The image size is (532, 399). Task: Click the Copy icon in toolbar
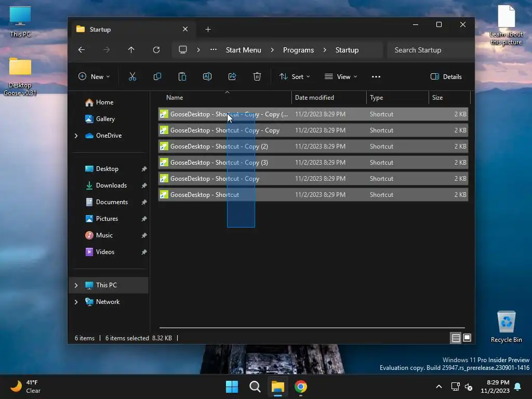point(157,77)
